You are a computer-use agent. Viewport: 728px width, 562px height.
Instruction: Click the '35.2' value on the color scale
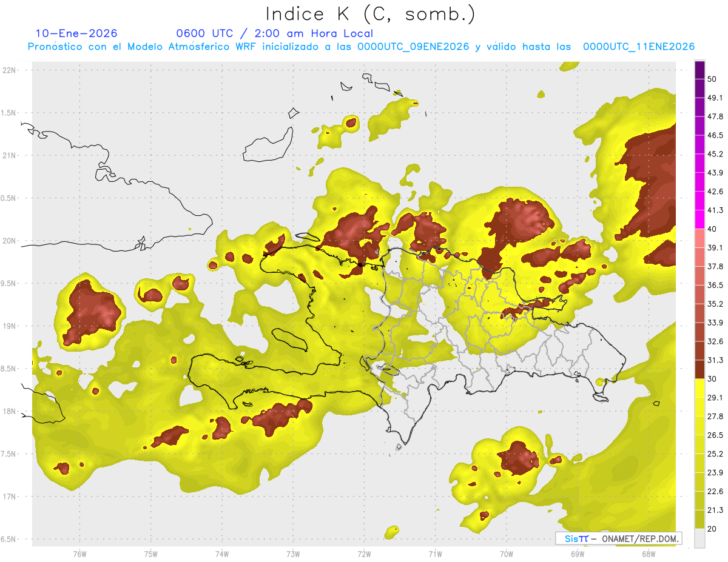click(x=715, y=304)
